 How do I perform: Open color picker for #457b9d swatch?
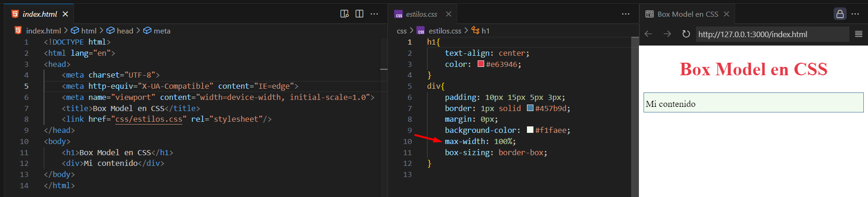[530, 108]
